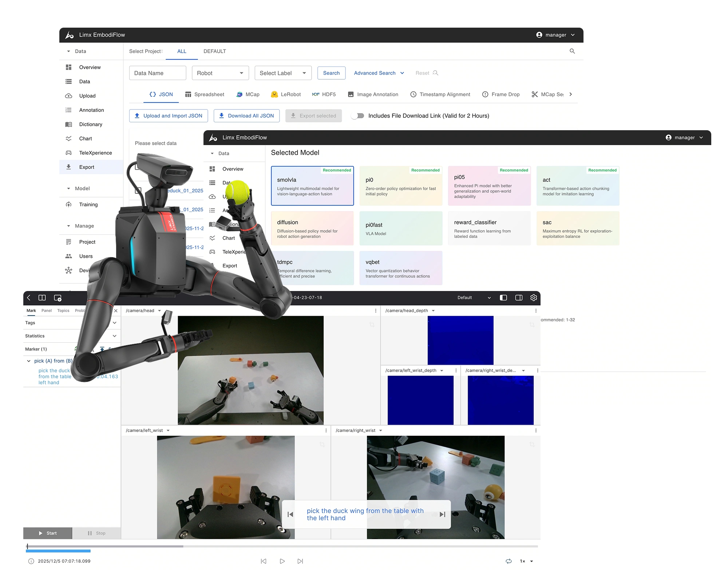The width and height of the screenshot is (728, 582).
Task: Click Upload and Import JSON button
Action: click(x=169, y=116)
